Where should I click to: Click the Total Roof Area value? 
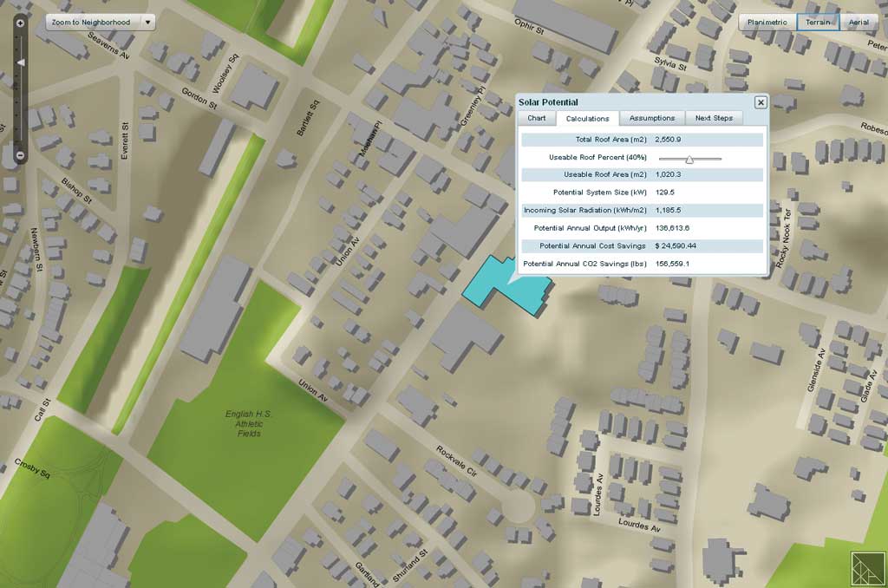[x=668, y=140]
